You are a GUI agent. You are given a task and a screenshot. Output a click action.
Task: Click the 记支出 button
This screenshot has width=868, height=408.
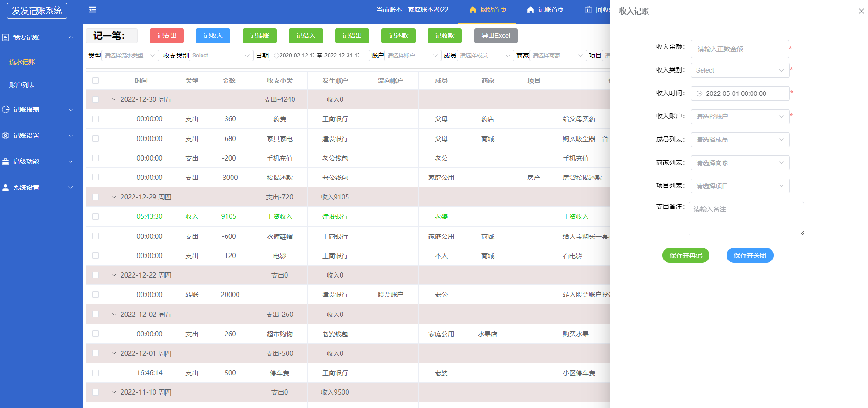click(167, 36)
